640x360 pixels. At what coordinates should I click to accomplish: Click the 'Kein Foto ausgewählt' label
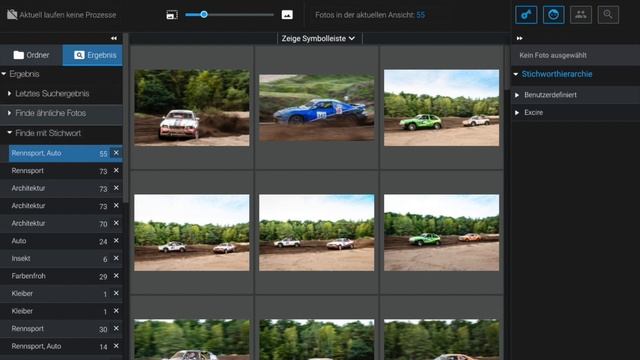(553, 55)
